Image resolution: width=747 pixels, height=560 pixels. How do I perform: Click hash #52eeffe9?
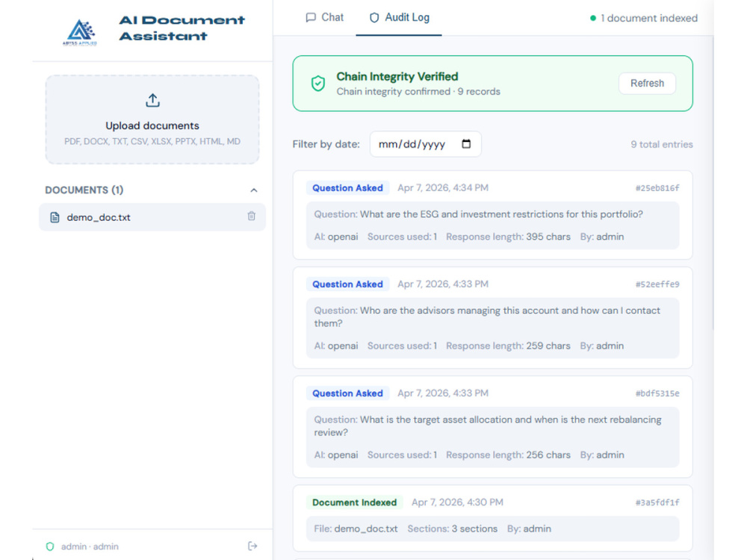(x=657, y=284)
